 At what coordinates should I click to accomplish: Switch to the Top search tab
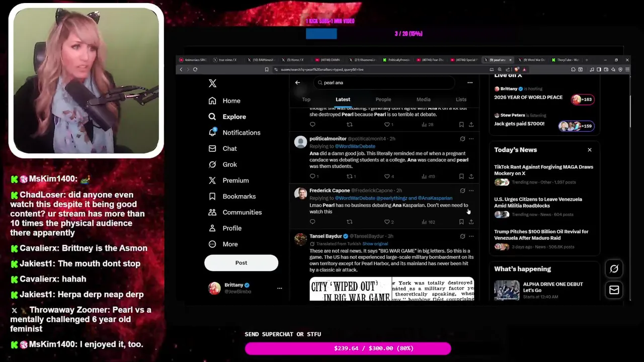pyautogui.click(x=306, y=100)
